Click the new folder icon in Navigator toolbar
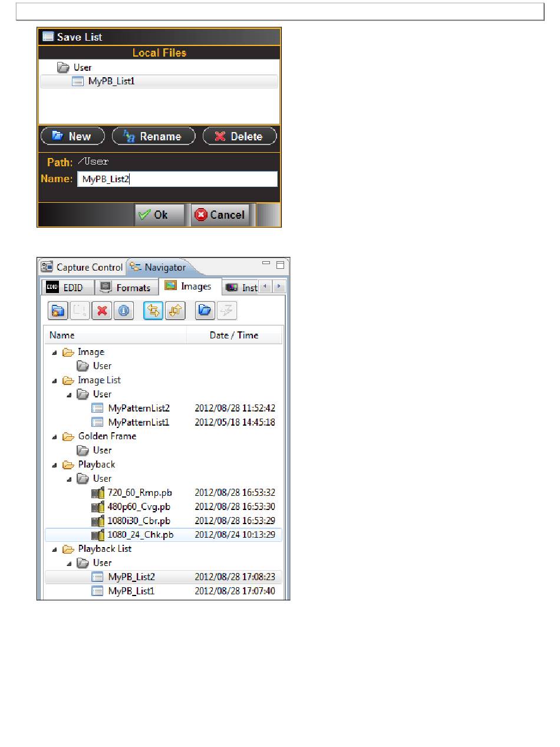This screenshot has height=747, width=560. click(x=58, y=311)
